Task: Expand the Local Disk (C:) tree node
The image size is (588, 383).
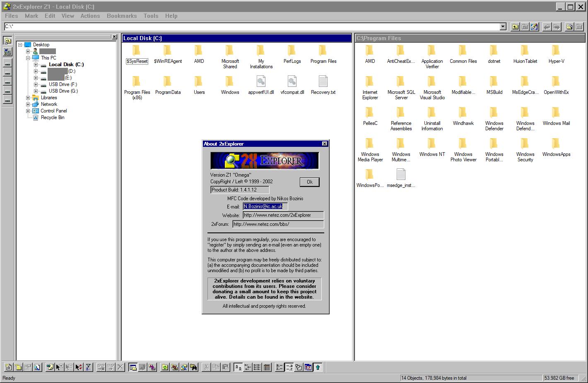Action: pos(36,65)
